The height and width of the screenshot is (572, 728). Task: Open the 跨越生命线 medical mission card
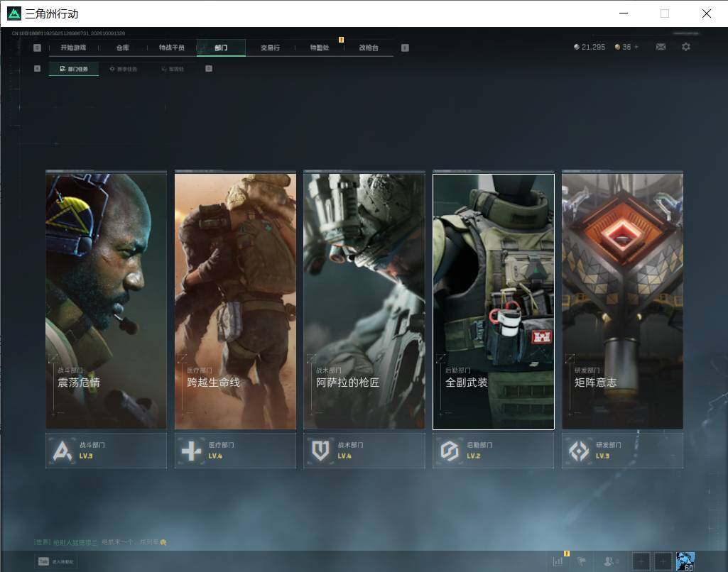[235, 301]
